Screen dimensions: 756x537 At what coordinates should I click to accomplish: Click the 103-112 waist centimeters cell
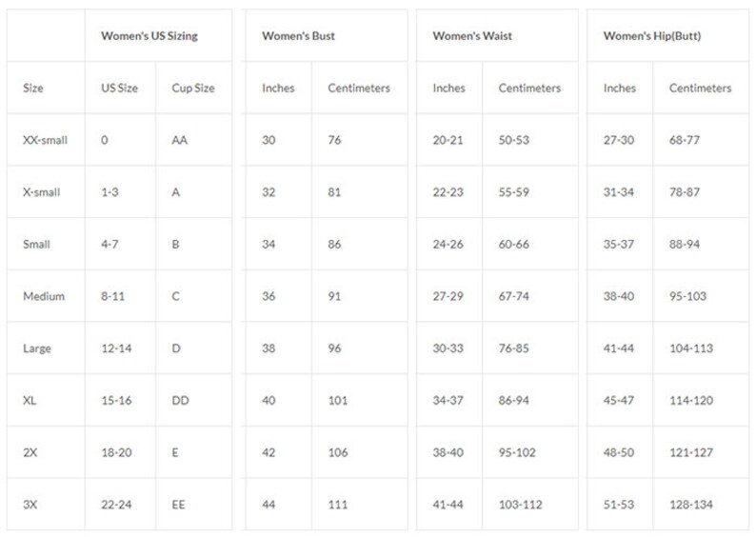coord(520,505)
